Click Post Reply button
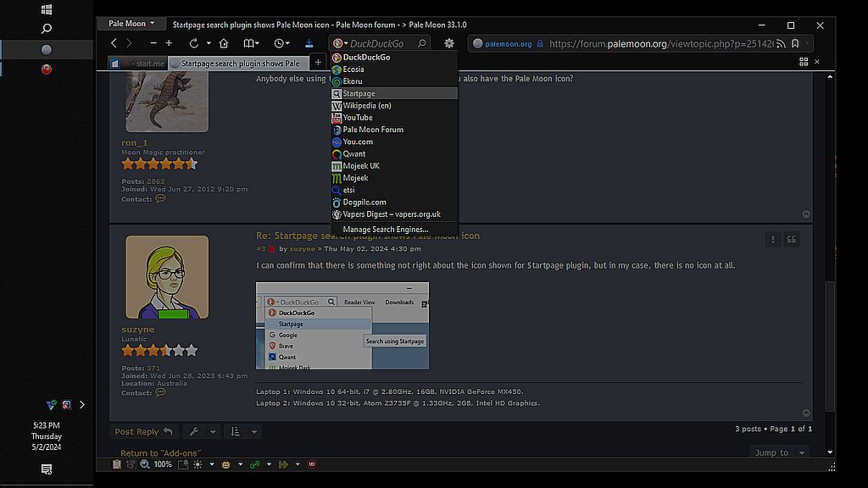The image size is (868, 488). coord(143,431)
